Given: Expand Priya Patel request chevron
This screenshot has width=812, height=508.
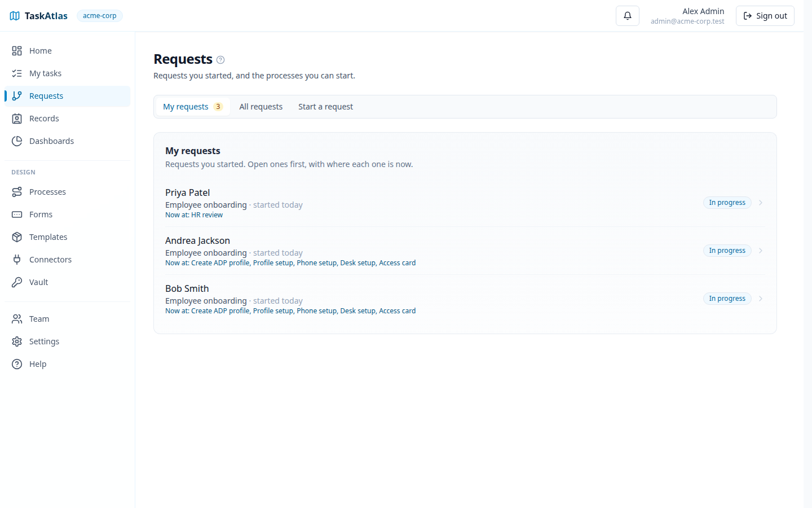Looking at the screenshot, I should pyautogui.click(x=761, y=203).
